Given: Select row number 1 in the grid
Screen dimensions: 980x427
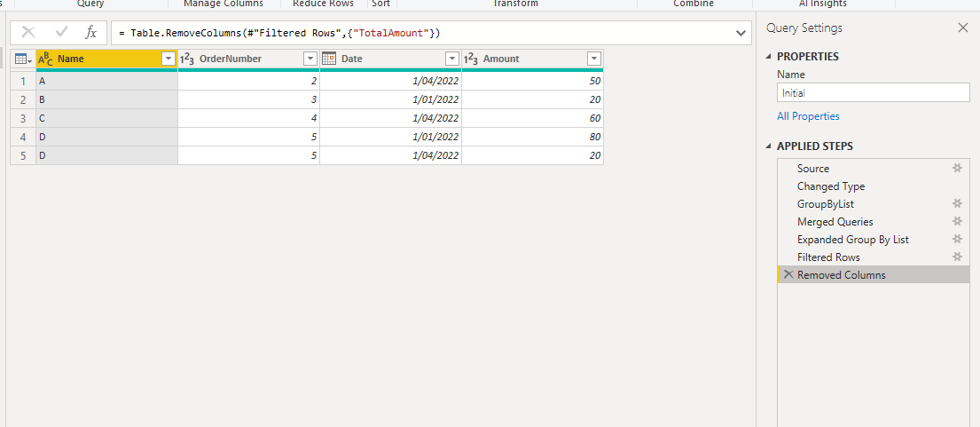Looking at the screenshot, I should tap(23, 82).
